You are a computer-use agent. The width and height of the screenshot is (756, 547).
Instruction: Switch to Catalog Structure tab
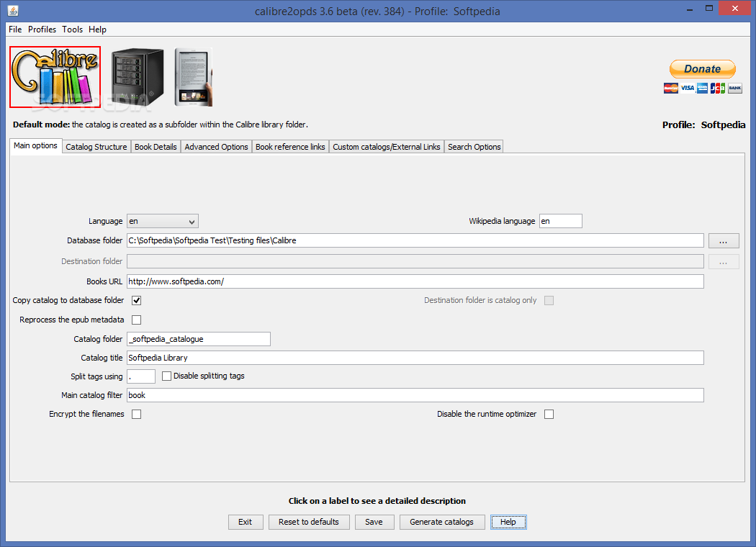[x=96, y=147]
